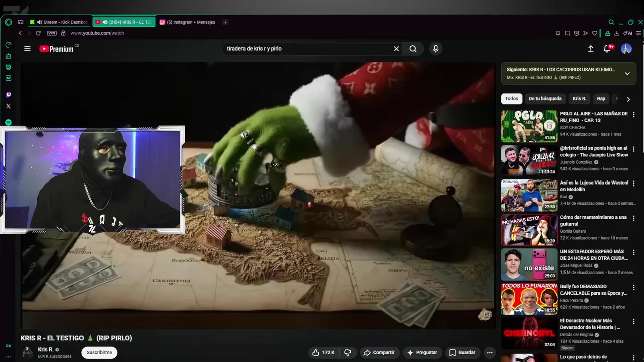Mute audio on the KRIS R YouTube tab
This screenshot has height=362, width=644.
tap(105, 22)
